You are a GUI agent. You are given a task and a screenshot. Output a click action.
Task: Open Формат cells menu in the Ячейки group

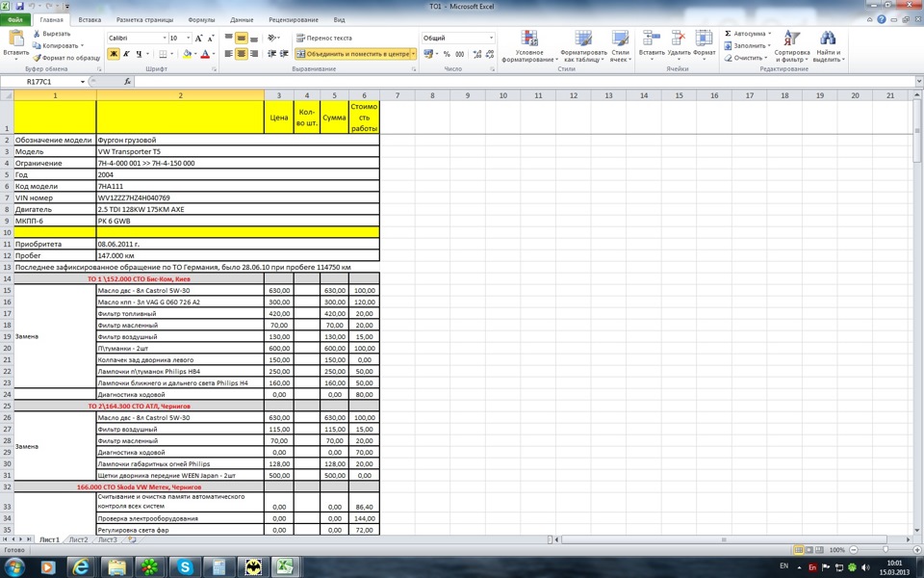(x=704, y=45)
